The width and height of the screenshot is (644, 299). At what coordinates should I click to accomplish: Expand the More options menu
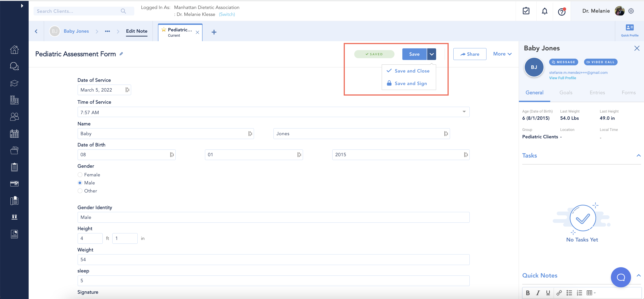point(502,54)
